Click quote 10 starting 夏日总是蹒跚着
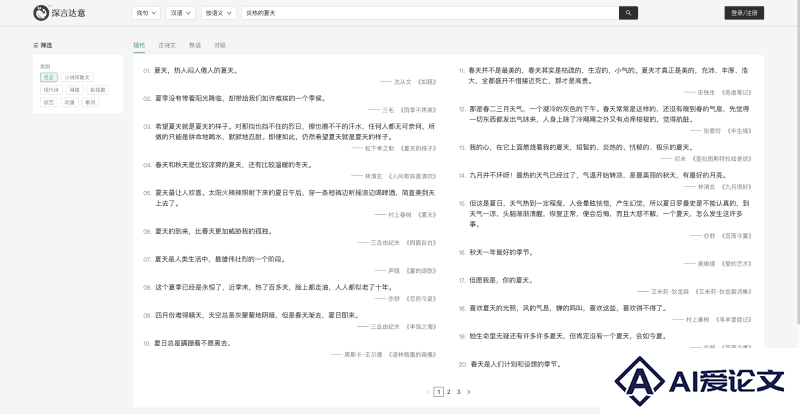The height and width of the screenshot is (414, 800). coord(194,343)
